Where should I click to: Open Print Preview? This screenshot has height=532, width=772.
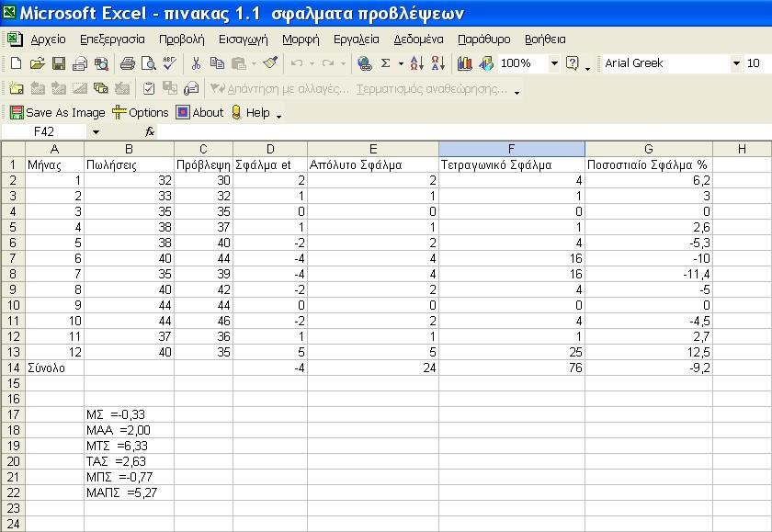(148, 63)
